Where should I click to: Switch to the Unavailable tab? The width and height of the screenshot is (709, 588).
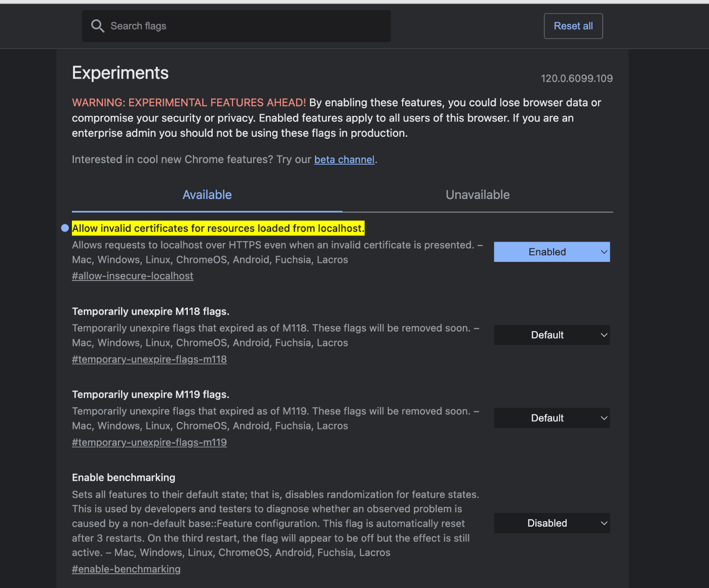point(477,194)
